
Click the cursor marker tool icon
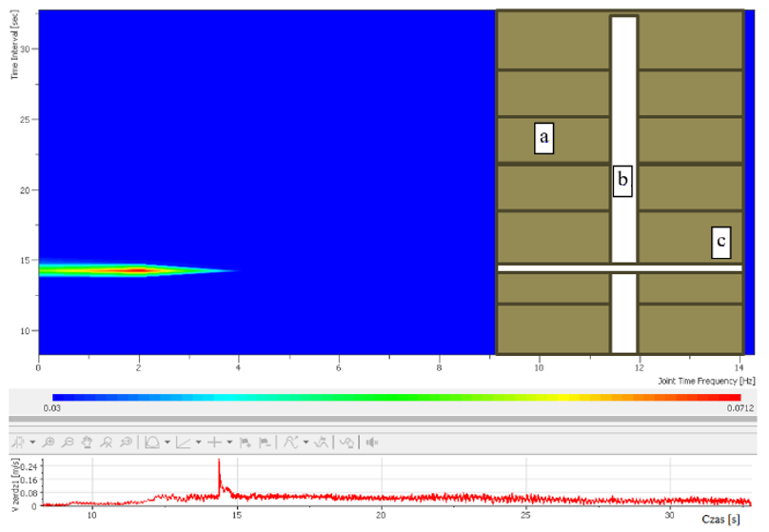(19, 443)
